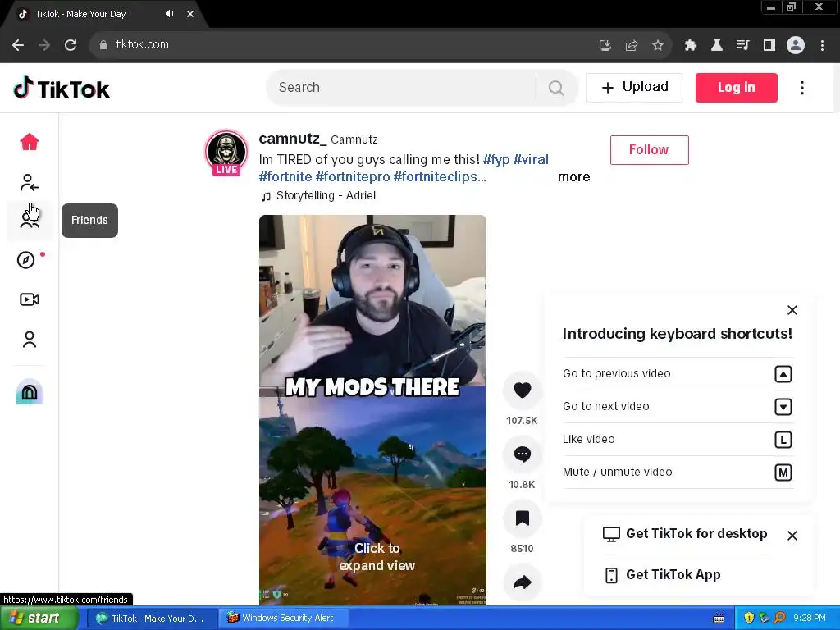This screenshot has height=630, width=840.
Task: Open the TikTok three-dot more menu
Action: (x=802, y=88)
